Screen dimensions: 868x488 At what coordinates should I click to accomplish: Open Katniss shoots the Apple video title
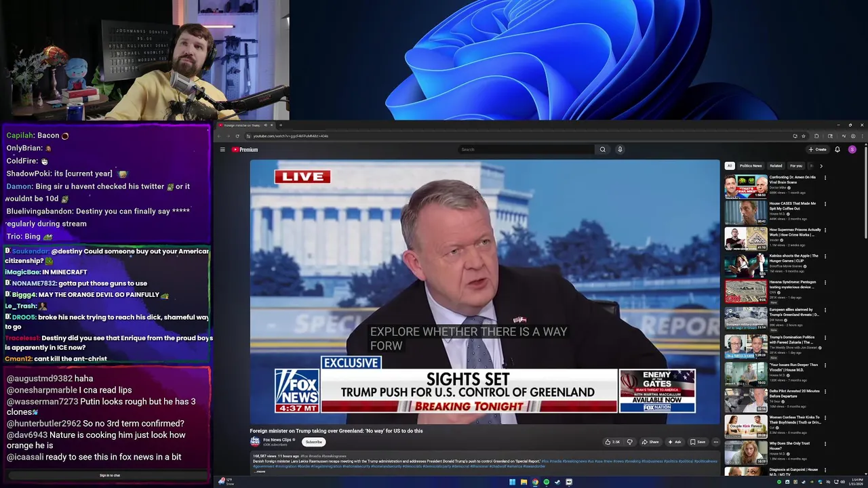pos(794,258)
